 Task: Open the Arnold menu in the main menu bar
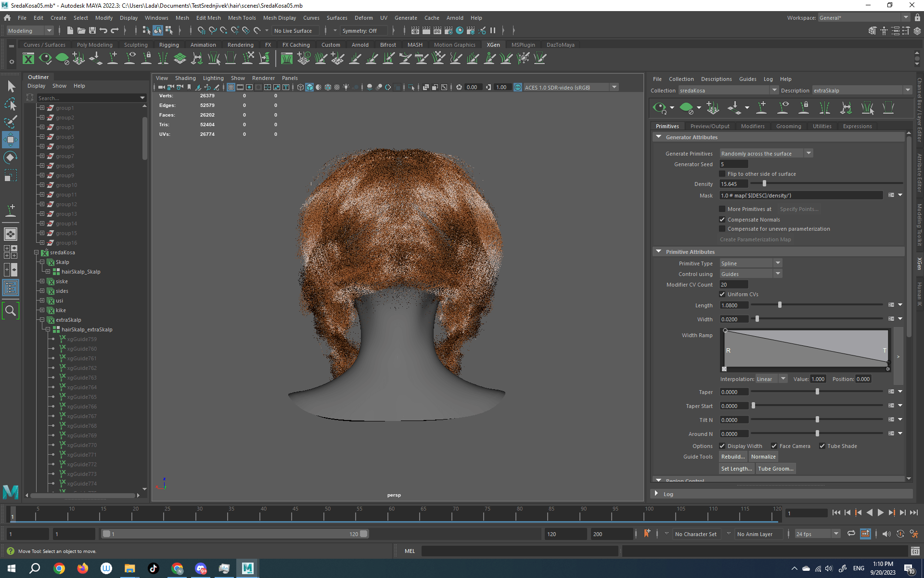coord(455,18)
